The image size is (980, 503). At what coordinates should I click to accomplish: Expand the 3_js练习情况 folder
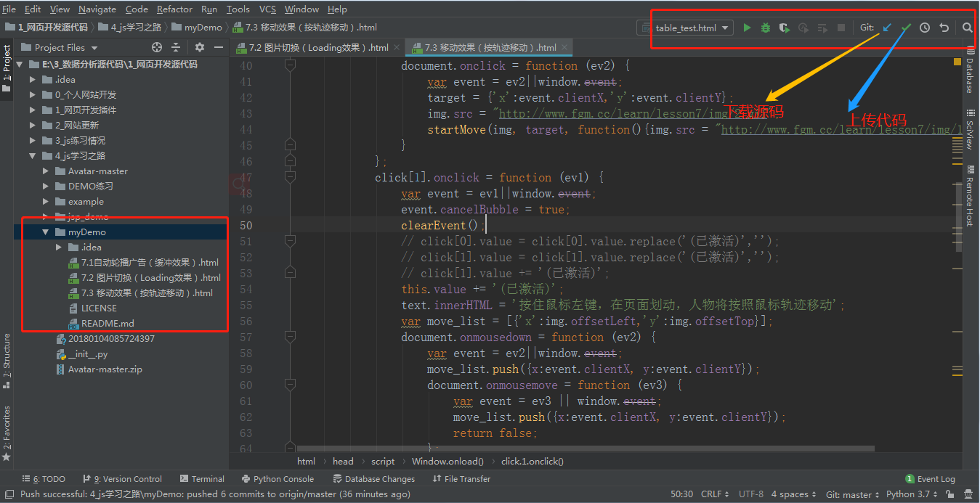pos(33,141)
